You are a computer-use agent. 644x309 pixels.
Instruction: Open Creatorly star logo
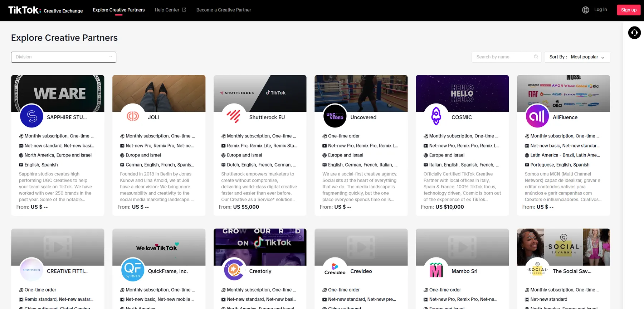tap(234, 270)
